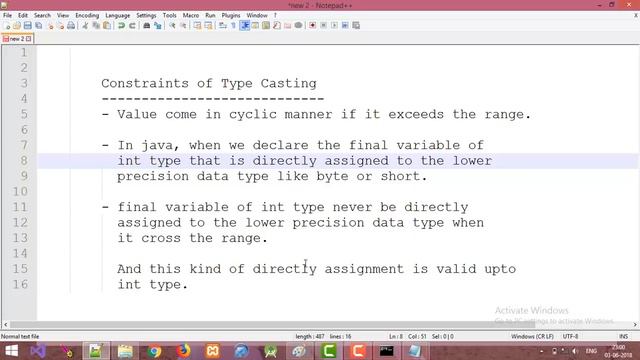Zoom out with the toolbar icon
Screen dimensions: 640x360
click(183, 25)
